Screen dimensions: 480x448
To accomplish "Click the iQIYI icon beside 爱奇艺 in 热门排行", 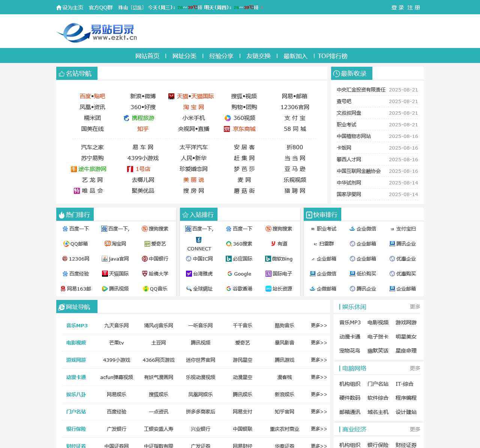I will click(x=147, y=244).
